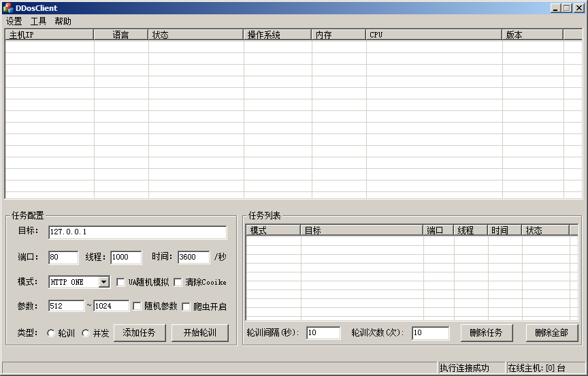Select the 线程 field showing 1000

point(126,257)
